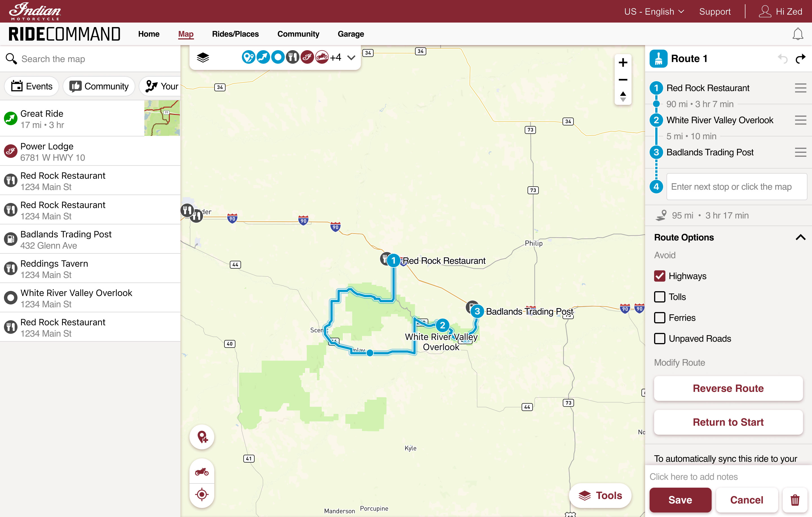Click stop 3 marker on the map
The height and width of the screenshot is (517, 812).
point(477,311)
